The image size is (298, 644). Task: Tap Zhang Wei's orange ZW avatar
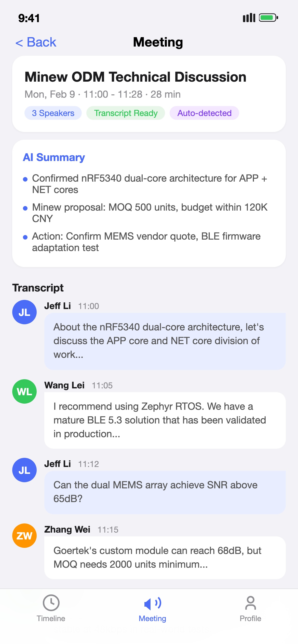(x=24, y=536)
